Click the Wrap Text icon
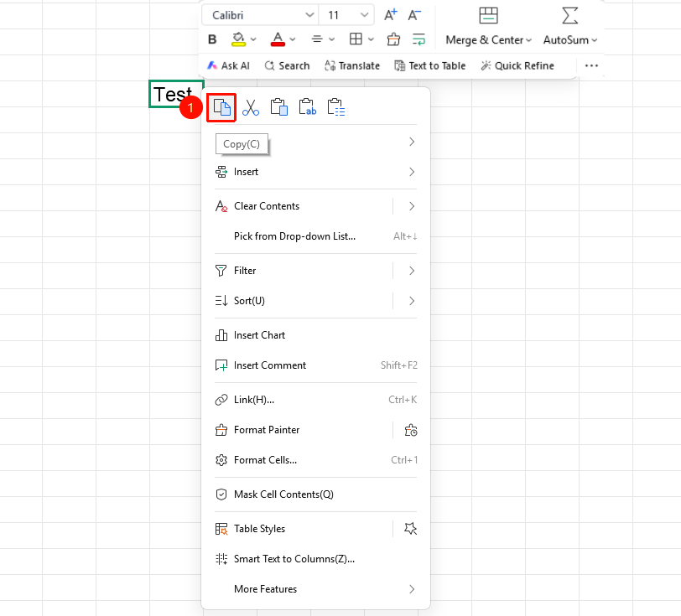This screenshot has height=616, width=681. point(418,39)
